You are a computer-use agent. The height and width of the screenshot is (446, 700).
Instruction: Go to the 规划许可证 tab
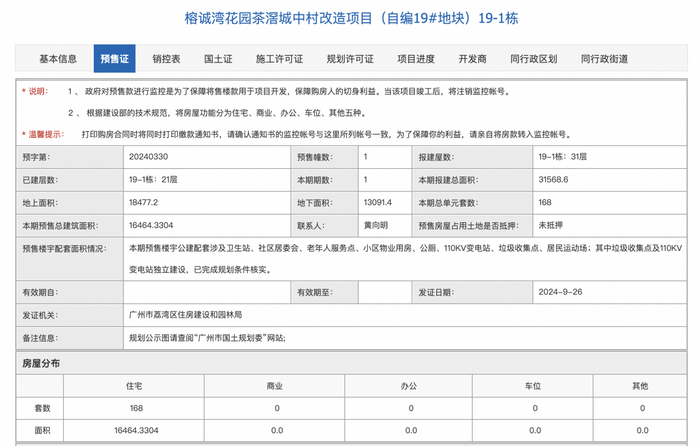(x=350, y=58)
